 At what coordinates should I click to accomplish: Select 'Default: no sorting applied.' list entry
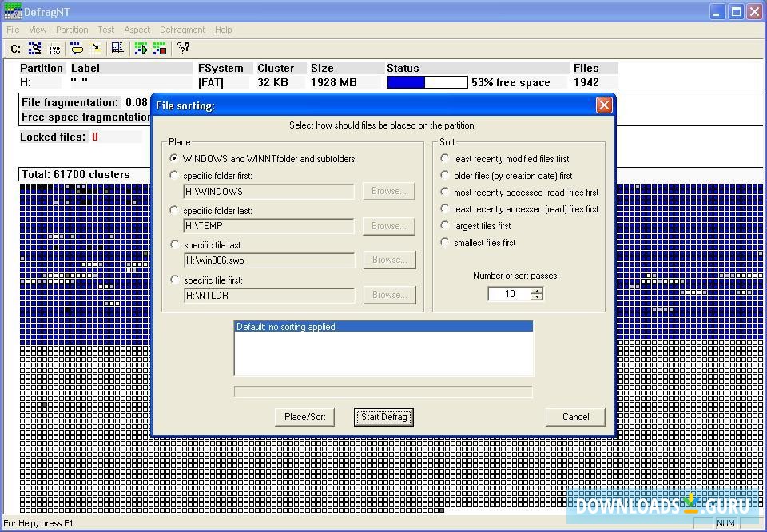pyautogui.click(x=384, y=327)
